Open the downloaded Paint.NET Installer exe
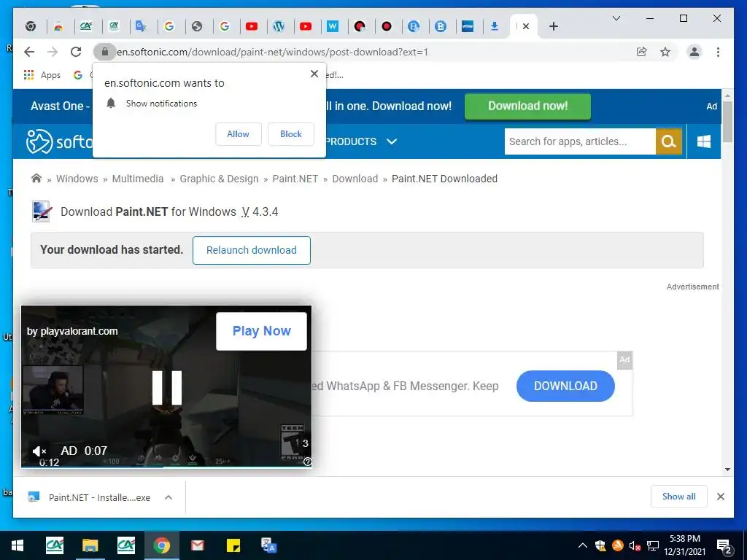The height and width of the screenshot is (560, 747). coord(89,497)
